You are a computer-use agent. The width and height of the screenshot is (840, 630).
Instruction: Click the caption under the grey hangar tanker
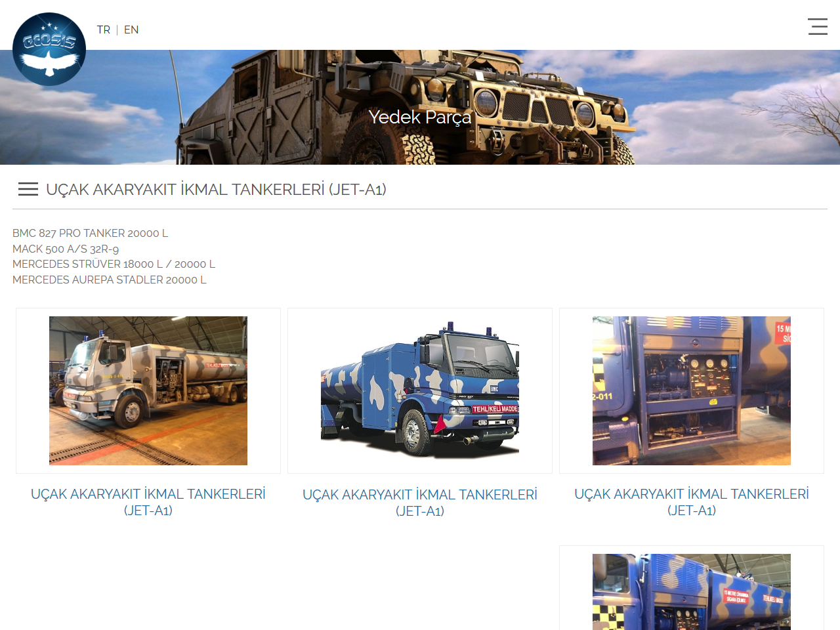click(148, 502)
